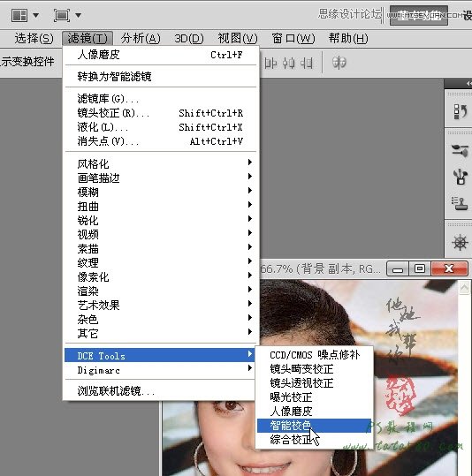Maximize the 背景 副本 document window
The width and height of the screenshot is (472, 476).
click(x=420, y=268)
